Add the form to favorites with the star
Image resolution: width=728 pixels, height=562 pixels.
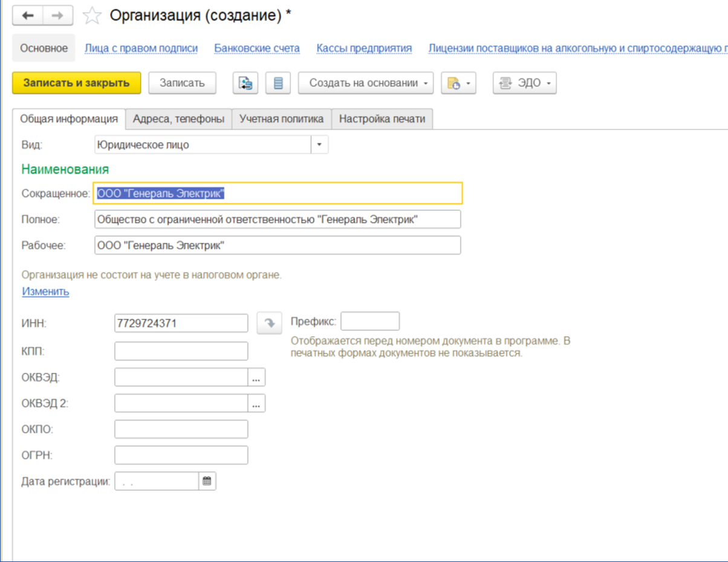click(92, 16)
